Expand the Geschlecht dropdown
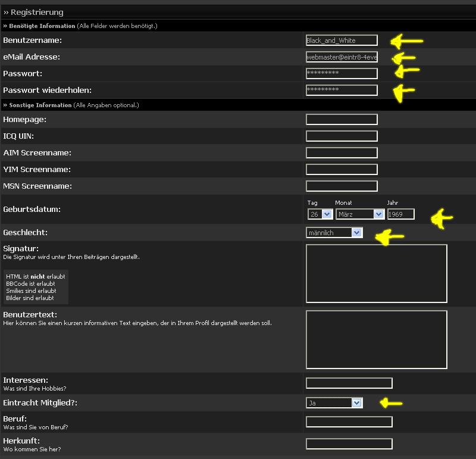Image resolution: width=476 pixels, height=459 pixels. [x=334, y=233]
